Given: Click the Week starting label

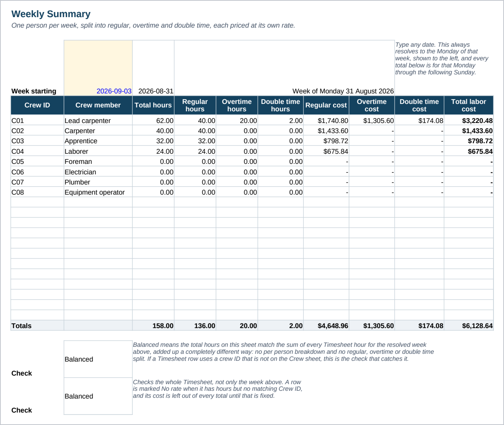Looking at the screenshot, I should point(34,91).
